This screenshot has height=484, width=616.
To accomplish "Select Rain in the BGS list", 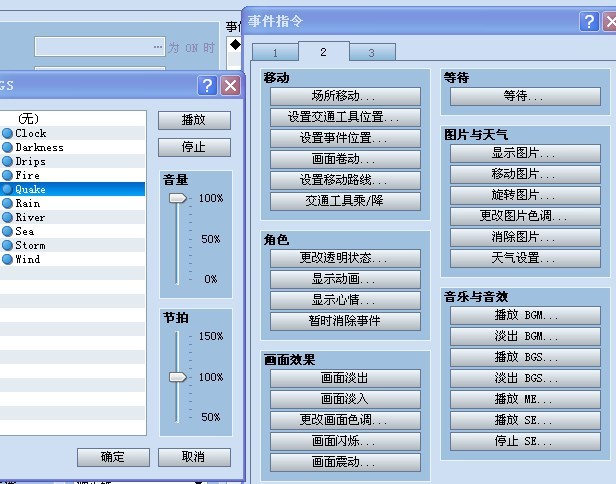I will click(73, 203).
